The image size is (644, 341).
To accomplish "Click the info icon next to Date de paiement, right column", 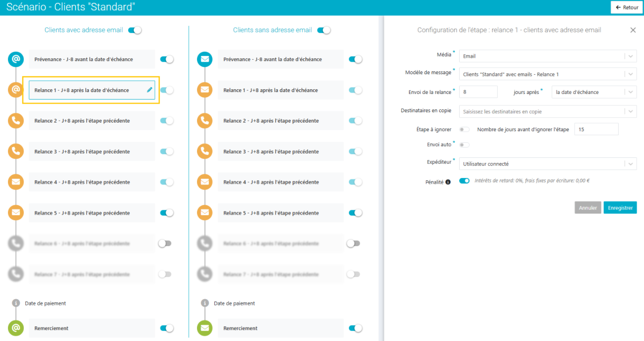I will 205,303.
